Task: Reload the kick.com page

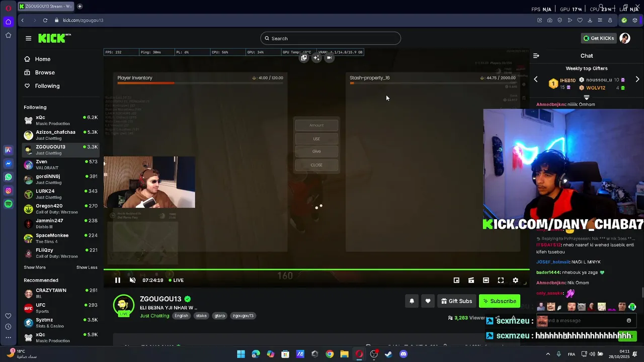Action: tap(45, 20)
